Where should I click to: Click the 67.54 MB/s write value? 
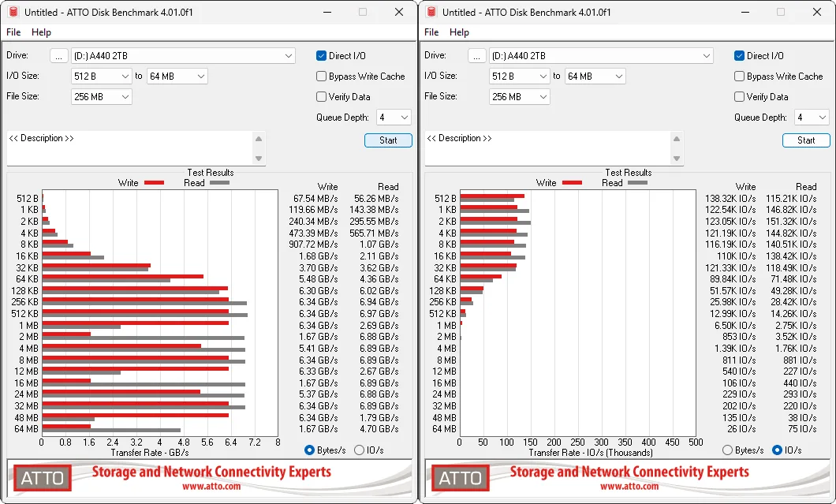pyautogui.click(x=315, y=199)
